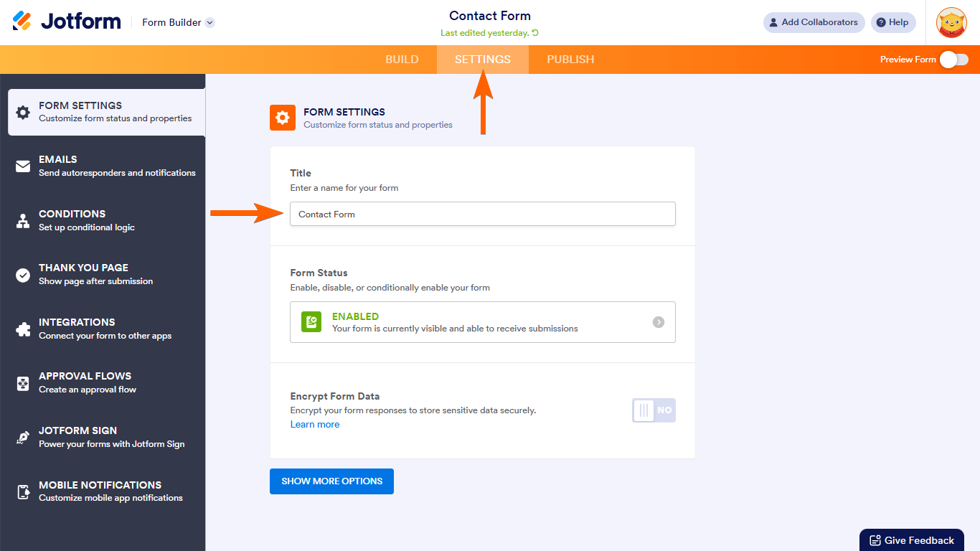Click the Conditions logic icon
Image resolution: width=980 pixels, height=551 pixels.
click(23, 221)
